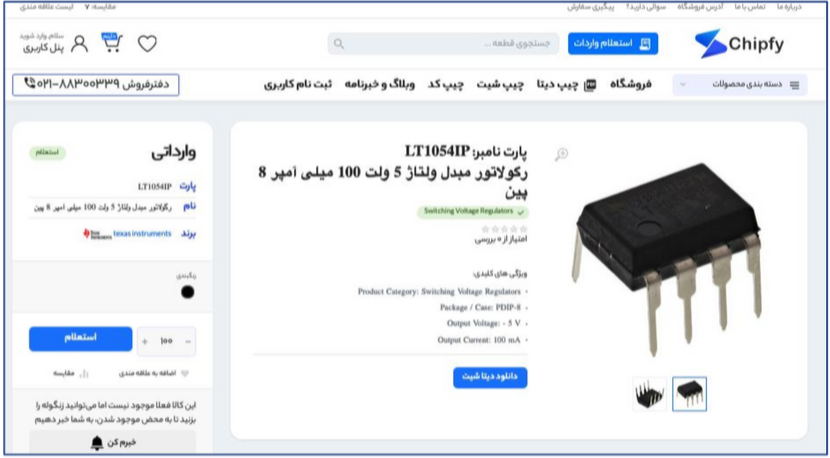Viewport: 830px width, 458px height.
Task: Click the blue استعلام button
Action: click(80, 338)
